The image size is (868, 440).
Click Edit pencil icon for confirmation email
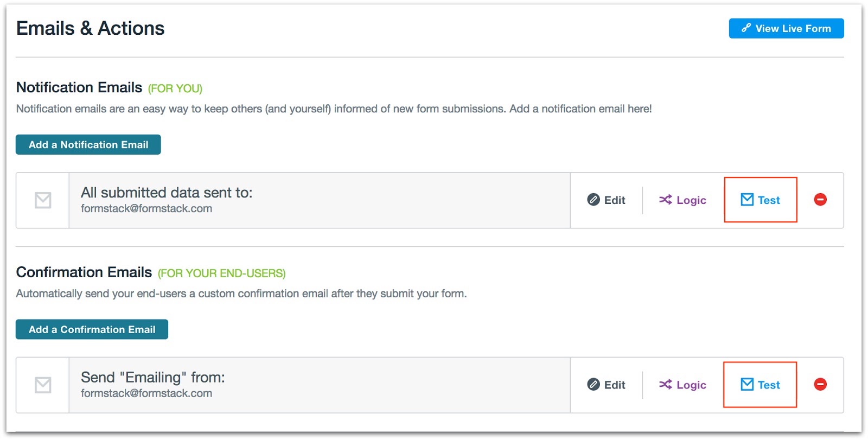point(593,385)
